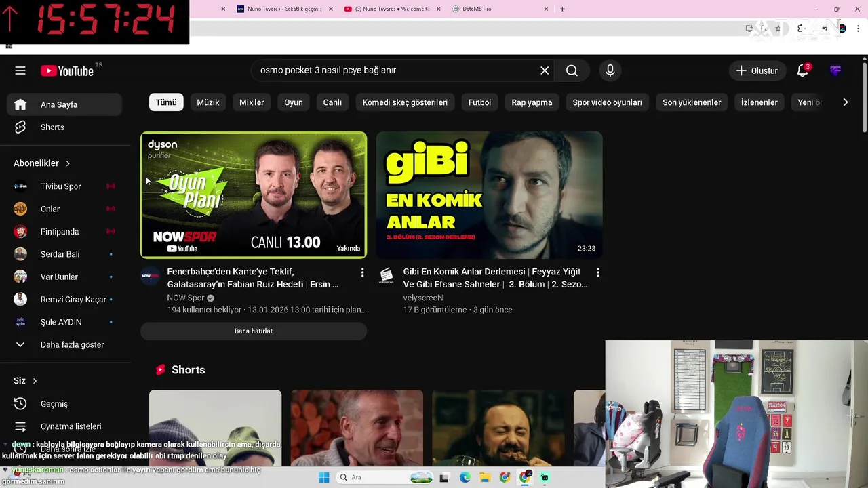Clear the search box with the X icon
Screen dimensions: 868x488
(545, 70)
